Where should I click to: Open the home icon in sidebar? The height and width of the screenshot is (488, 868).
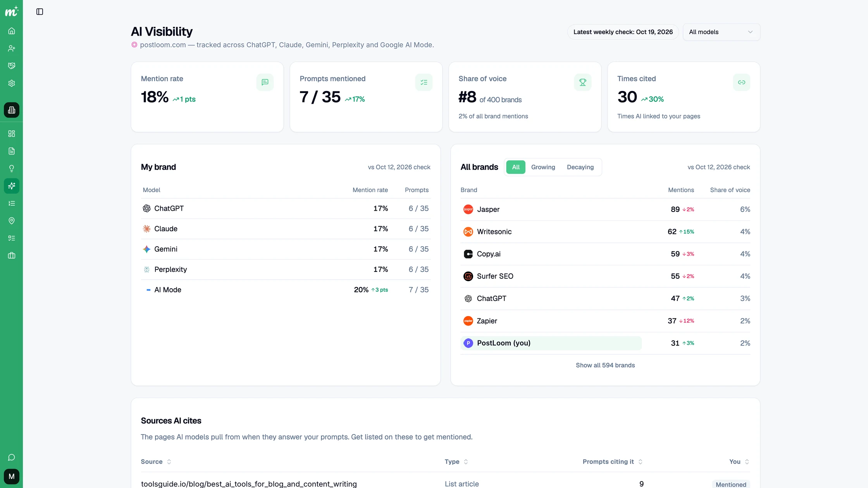(x=12, y=31)
